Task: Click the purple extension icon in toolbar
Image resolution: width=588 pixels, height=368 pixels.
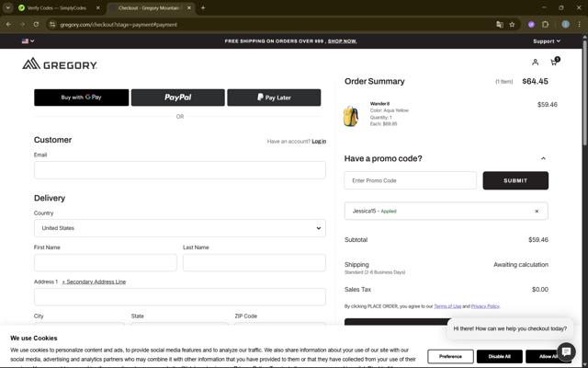Action: (531, 25)
